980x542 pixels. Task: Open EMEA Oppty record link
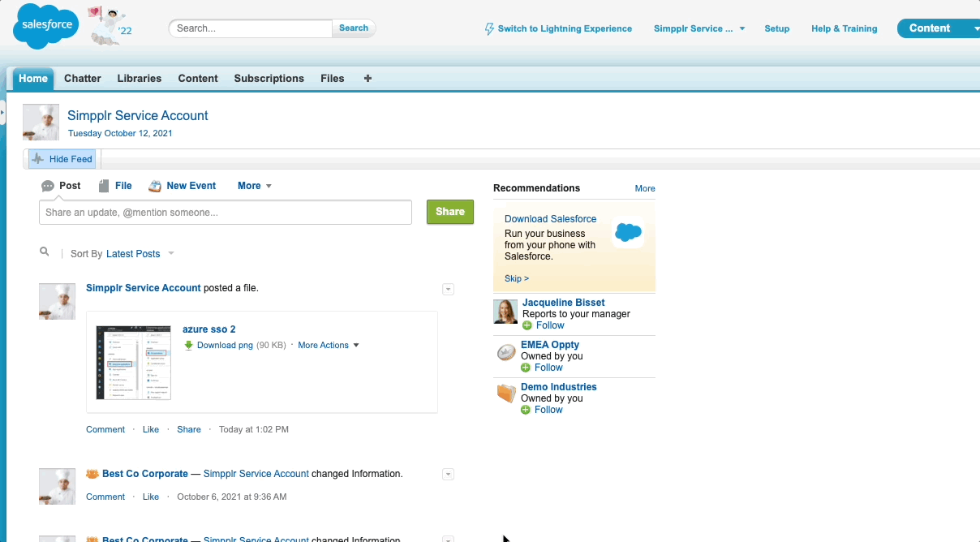point(550,345)
